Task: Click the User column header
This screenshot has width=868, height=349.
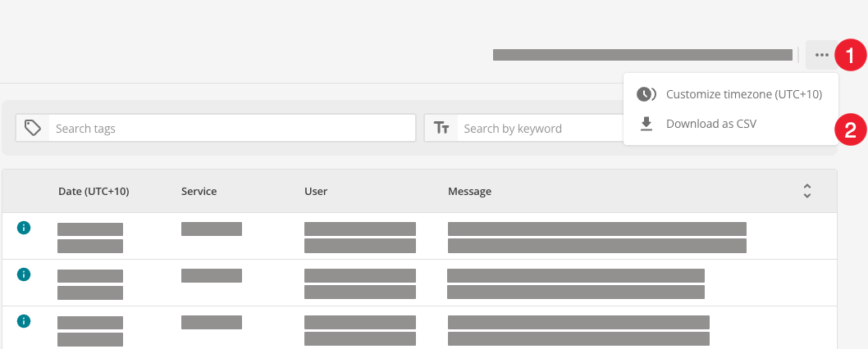Action: 316,192
